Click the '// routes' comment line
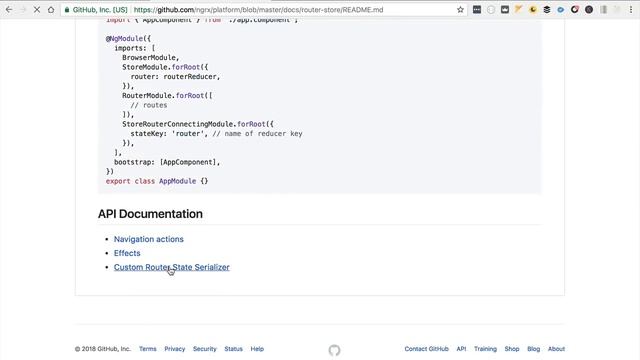Screen dimensions: 640x360 point(149,105)
